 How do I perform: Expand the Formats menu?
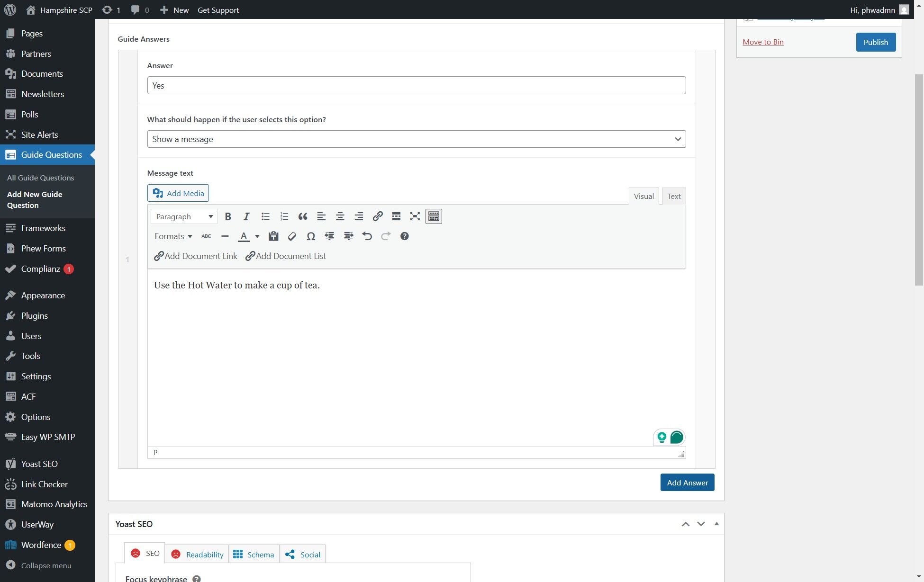click(173, 236)
